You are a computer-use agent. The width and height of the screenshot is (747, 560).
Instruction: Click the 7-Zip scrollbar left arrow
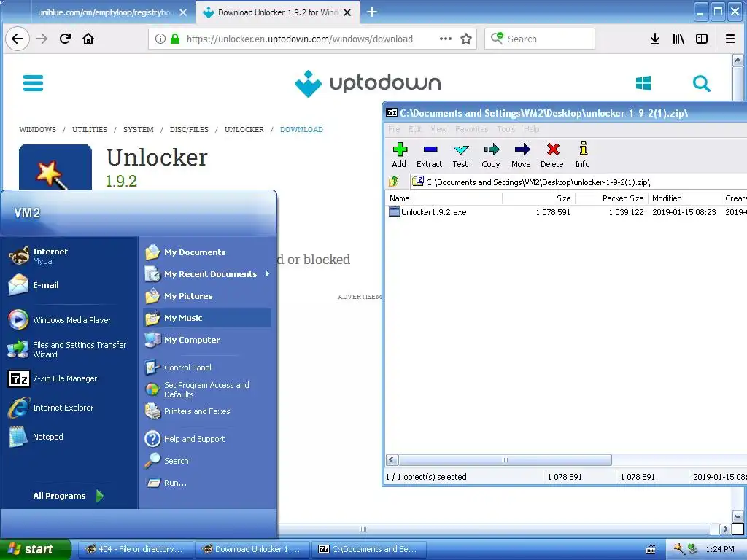tap(392, 460)
